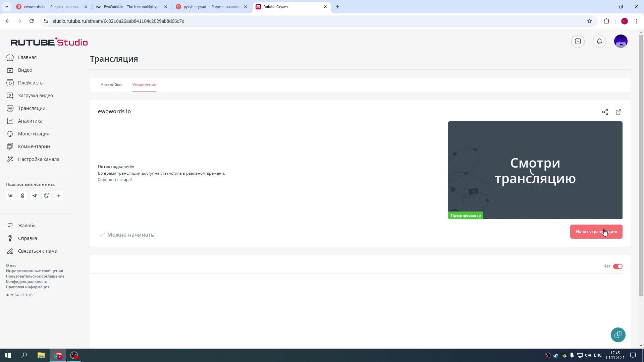Open the user profile avatar

[621, 41]
